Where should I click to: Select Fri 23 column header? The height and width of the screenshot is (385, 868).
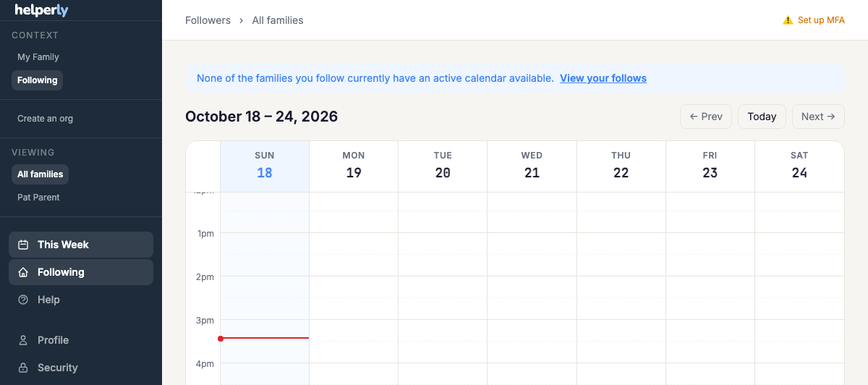coord(710,166)
